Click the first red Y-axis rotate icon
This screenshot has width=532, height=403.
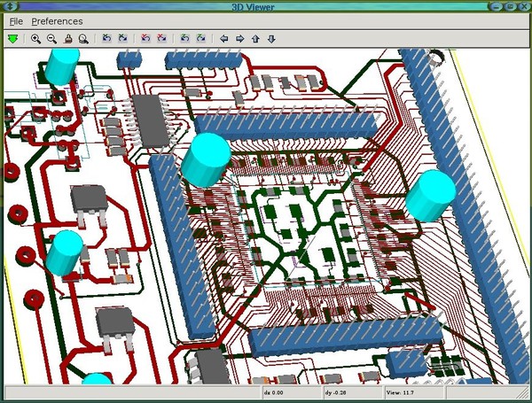146,39
